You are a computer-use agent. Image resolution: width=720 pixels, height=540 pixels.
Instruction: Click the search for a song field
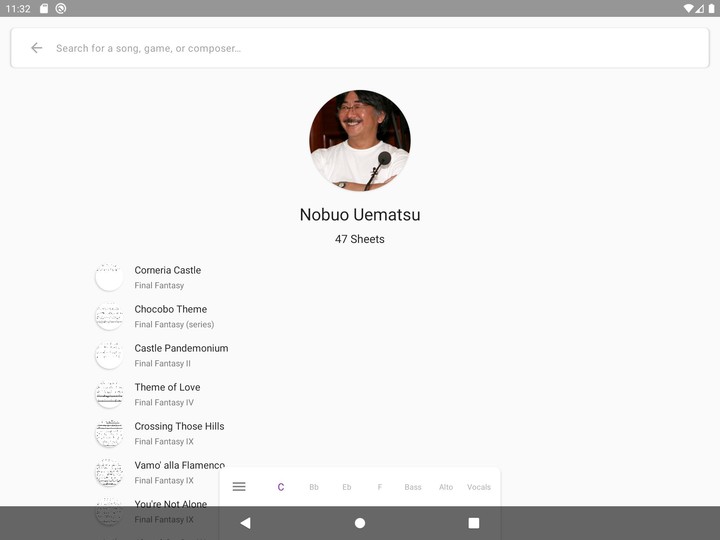coord(370,48)
